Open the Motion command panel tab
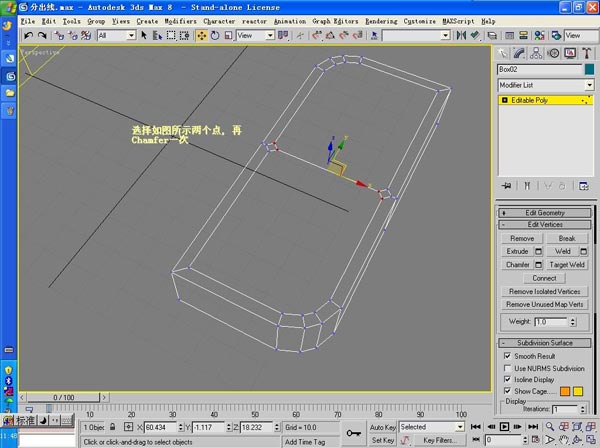Screen dimensions: 600x448 [553, 53]
